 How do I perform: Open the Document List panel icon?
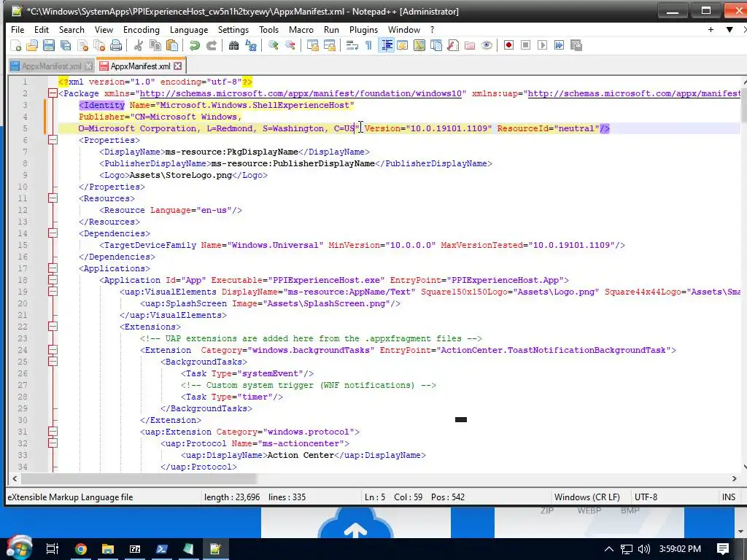(x=436, y=45)
